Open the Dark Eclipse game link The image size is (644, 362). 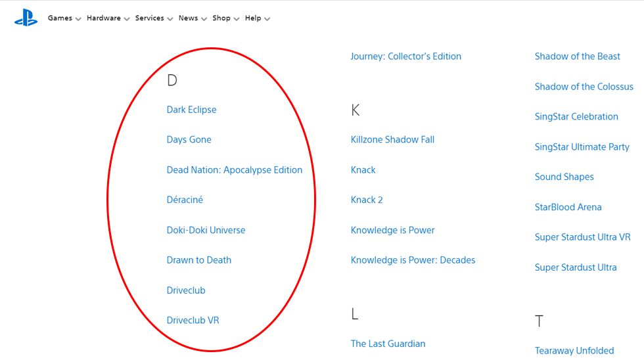pos(191,110)
